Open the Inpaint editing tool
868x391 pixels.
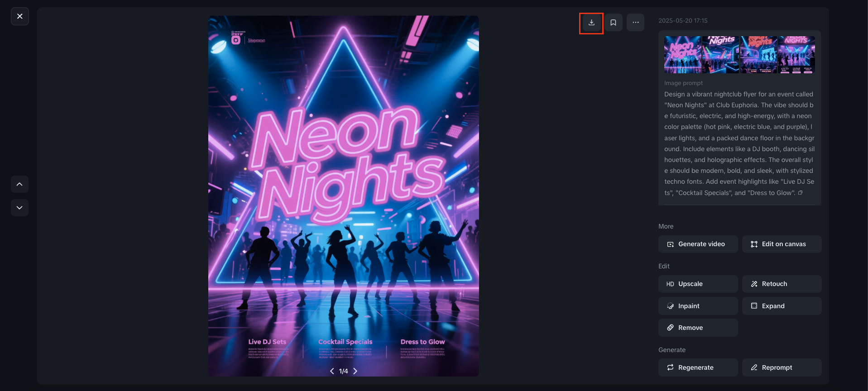coord(697,306)
